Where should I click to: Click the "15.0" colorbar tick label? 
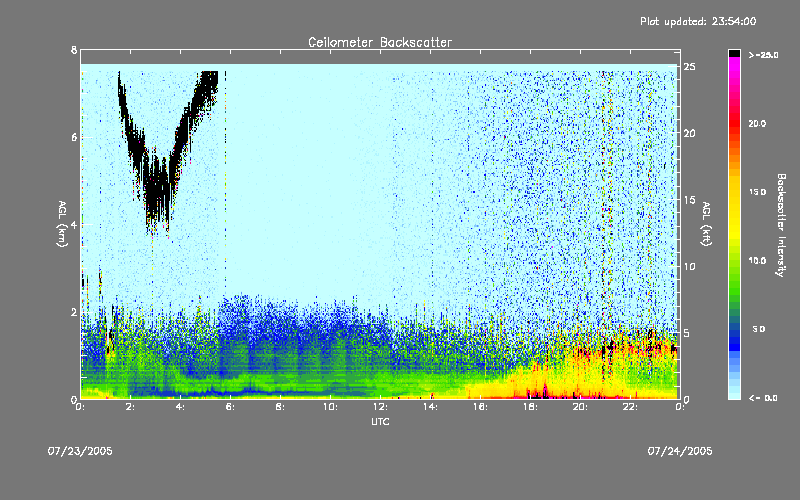pos(758,192)
